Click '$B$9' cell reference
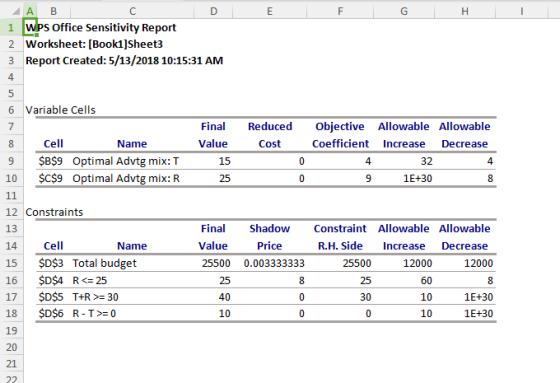 [x=51, y=161]
